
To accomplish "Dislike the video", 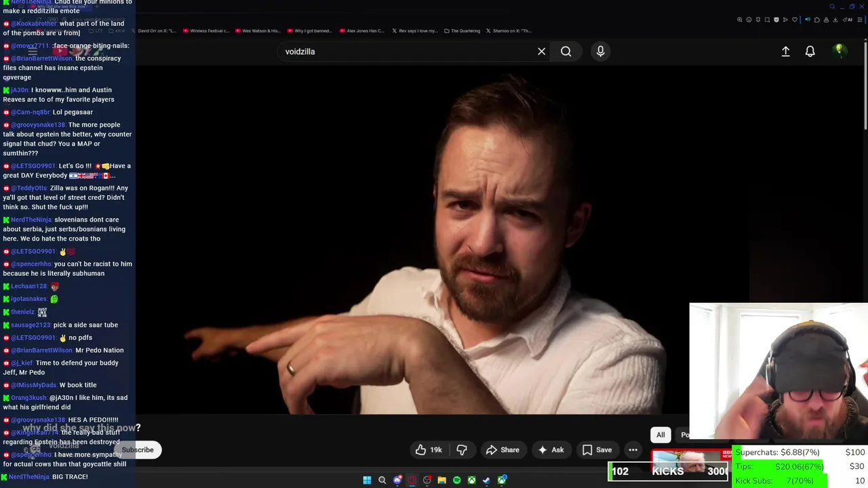I will pyautogui.click(x=462, y=450).
